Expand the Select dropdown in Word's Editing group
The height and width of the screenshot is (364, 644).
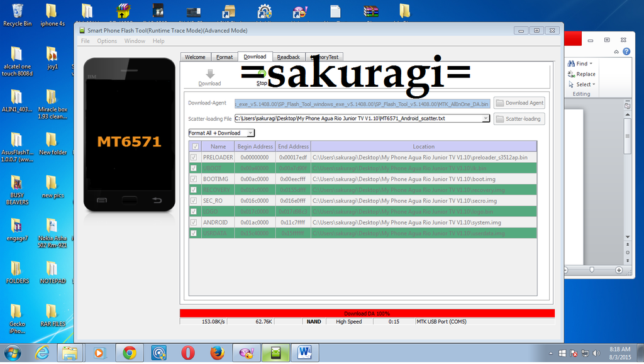click(584, 84)
